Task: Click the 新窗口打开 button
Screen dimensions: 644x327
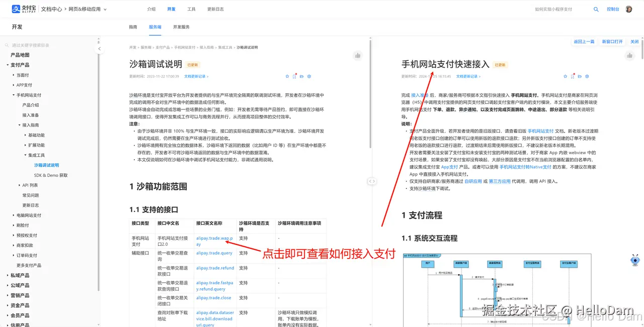Action: click(612, 42)
